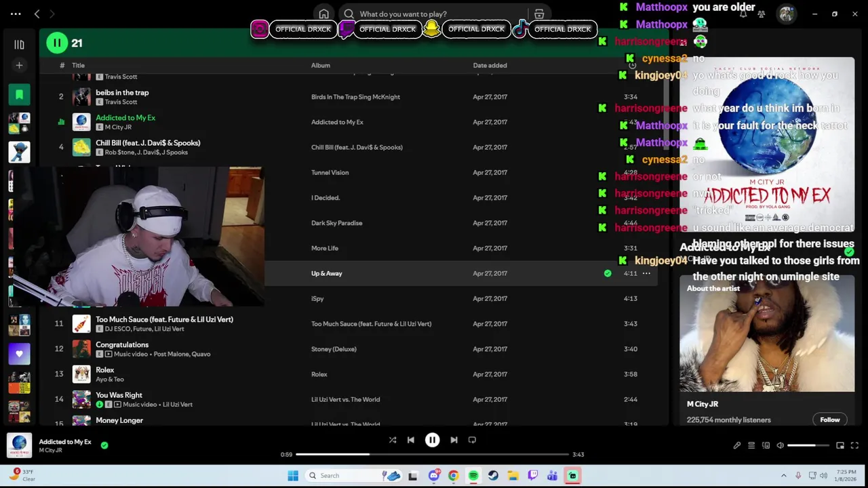Open Your Episodes green bookmark tile
Screen dimensions: 868x488
[x=19, y=95]
